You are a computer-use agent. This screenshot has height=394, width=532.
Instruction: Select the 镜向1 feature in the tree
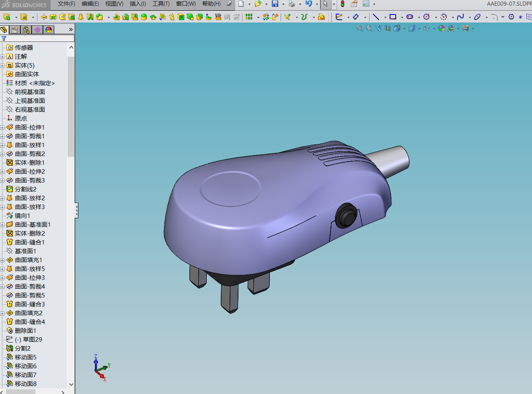[x=23, y=216]
